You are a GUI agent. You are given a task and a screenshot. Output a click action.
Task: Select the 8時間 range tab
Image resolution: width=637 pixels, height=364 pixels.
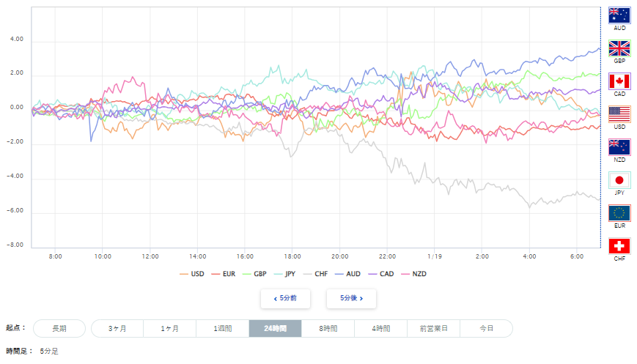click(328, 328)
